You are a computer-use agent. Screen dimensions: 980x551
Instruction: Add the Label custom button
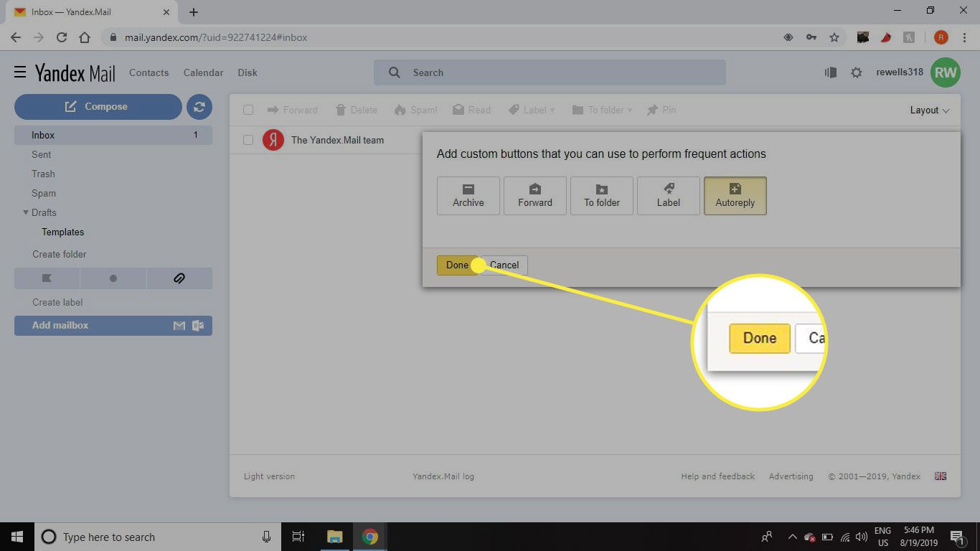[669, 196]
